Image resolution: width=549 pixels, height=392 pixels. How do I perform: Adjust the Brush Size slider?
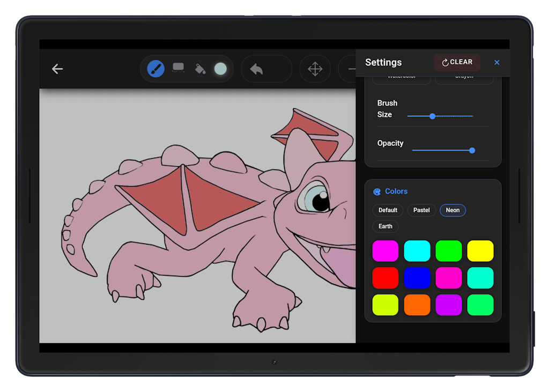440,116
